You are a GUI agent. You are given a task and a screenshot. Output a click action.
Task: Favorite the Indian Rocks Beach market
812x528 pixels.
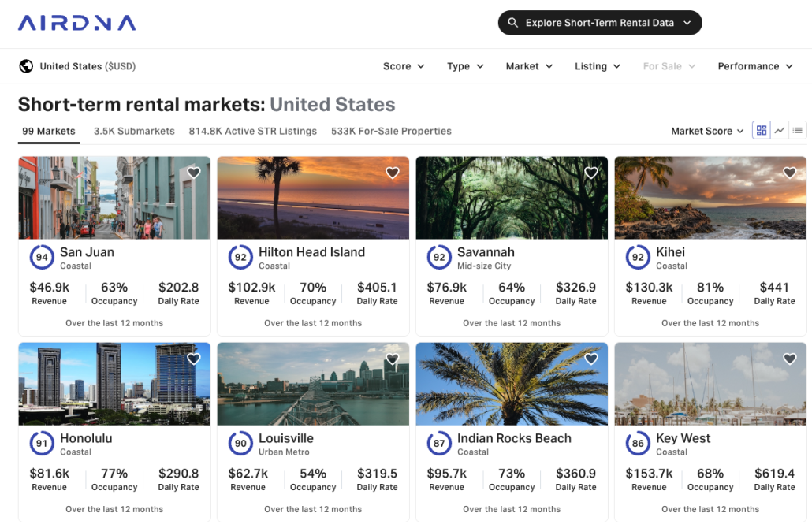pos(591,359)
